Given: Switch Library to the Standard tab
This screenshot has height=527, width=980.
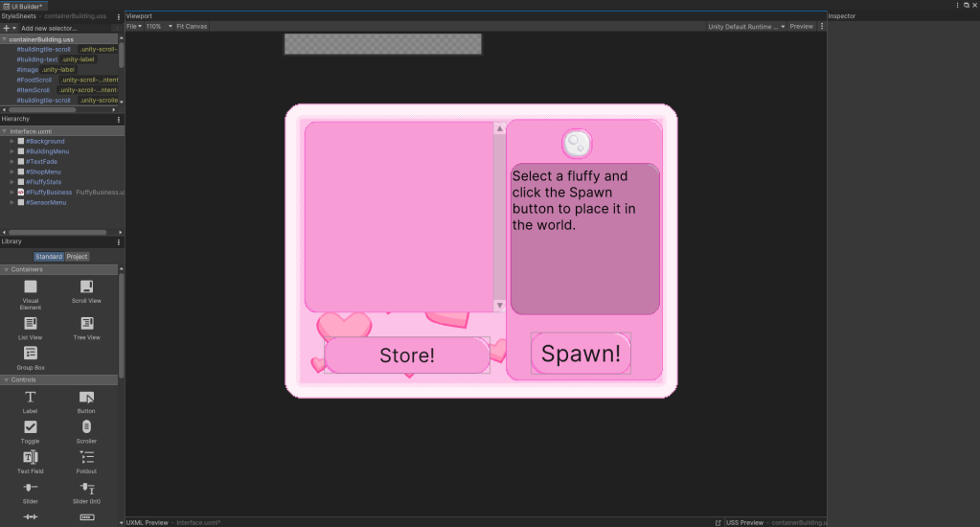Looking at the screenshot, I should tap(49, 256).
